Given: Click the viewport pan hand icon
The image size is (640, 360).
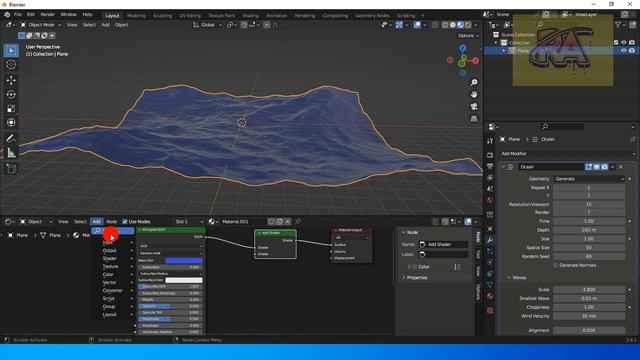Looking at the screenshot, I should [474, 94].
